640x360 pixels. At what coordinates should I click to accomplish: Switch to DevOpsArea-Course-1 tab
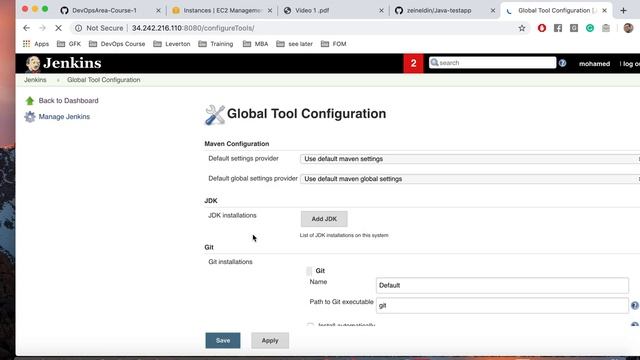coord(109,11)
